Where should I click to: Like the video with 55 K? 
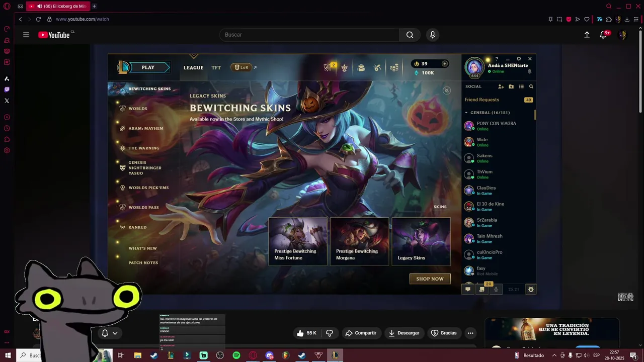tap(306, 333)
